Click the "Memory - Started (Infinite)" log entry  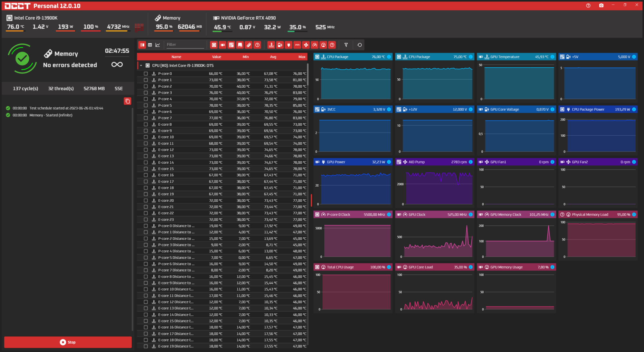click(x=51, y=115)
